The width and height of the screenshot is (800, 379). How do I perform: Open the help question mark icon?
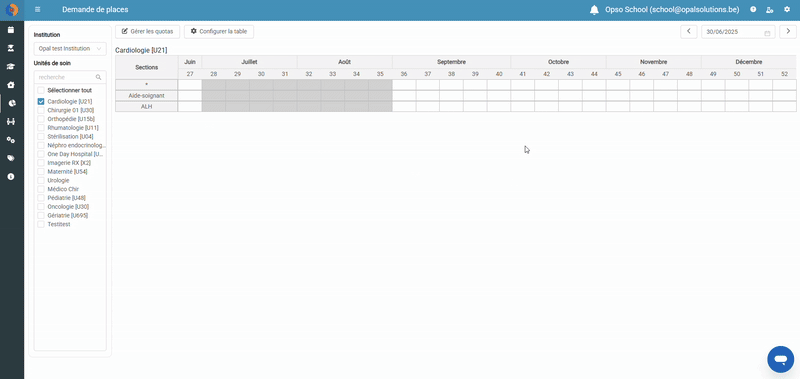click(x=753, y=10)
